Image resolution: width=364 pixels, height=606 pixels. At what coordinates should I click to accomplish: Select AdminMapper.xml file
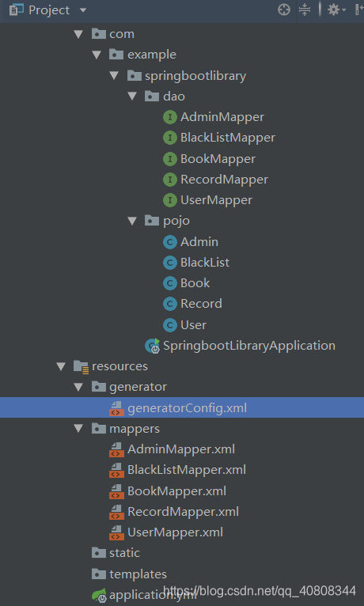[x=181, y=449]
